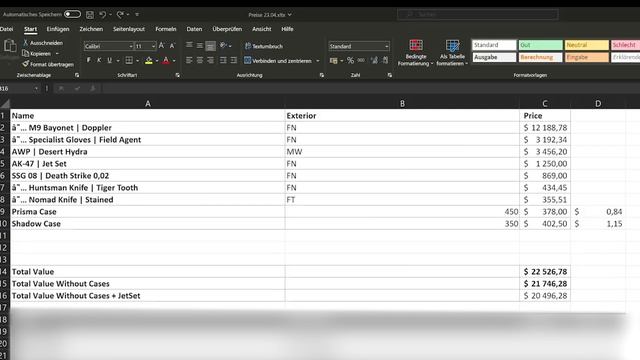The image size is (640, 360).
Task: Click the Save disk icon
Action: click(90, 15)
